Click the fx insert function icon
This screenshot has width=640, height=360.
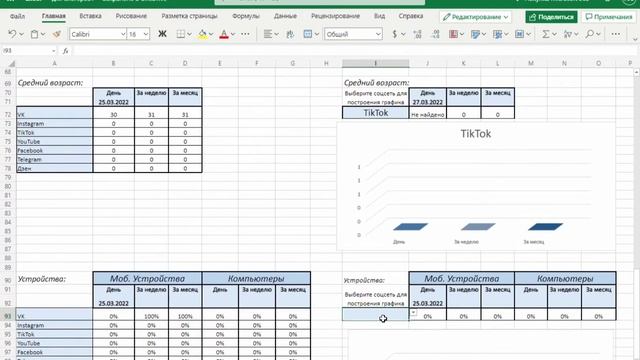click(x=65, y=51)
